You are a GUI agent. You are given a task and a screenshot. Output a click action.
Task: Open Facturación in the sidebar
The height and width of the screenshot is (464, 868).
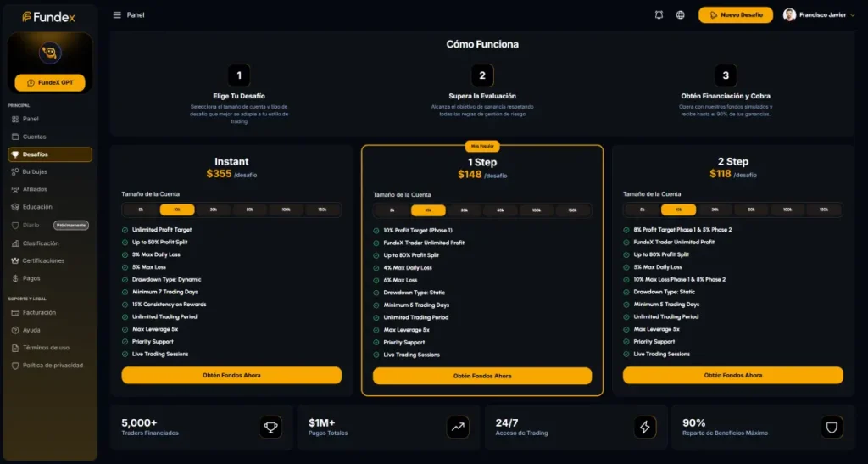50,313
